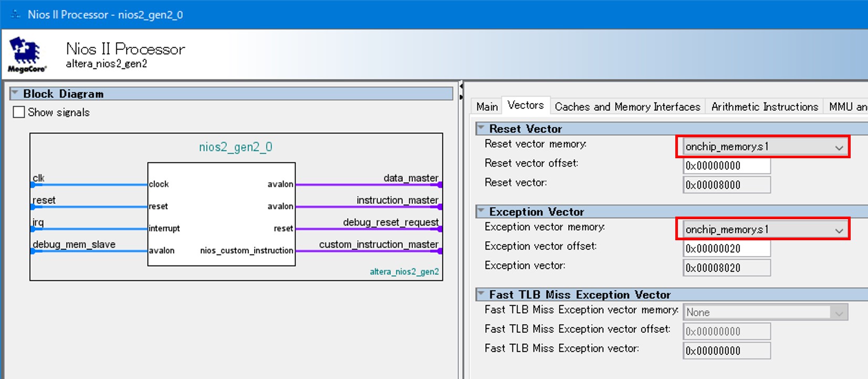Click the Exception vector offset field
Viewport: 868px width, 379px height.
coord(727,249)
